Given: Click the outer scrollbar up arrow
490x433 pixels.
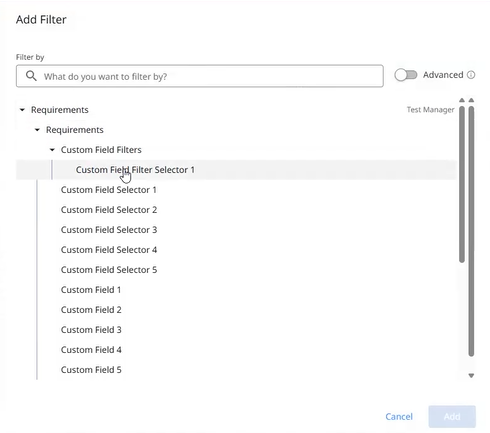Looking at the screenshot, I should click(x=471, y=100).
